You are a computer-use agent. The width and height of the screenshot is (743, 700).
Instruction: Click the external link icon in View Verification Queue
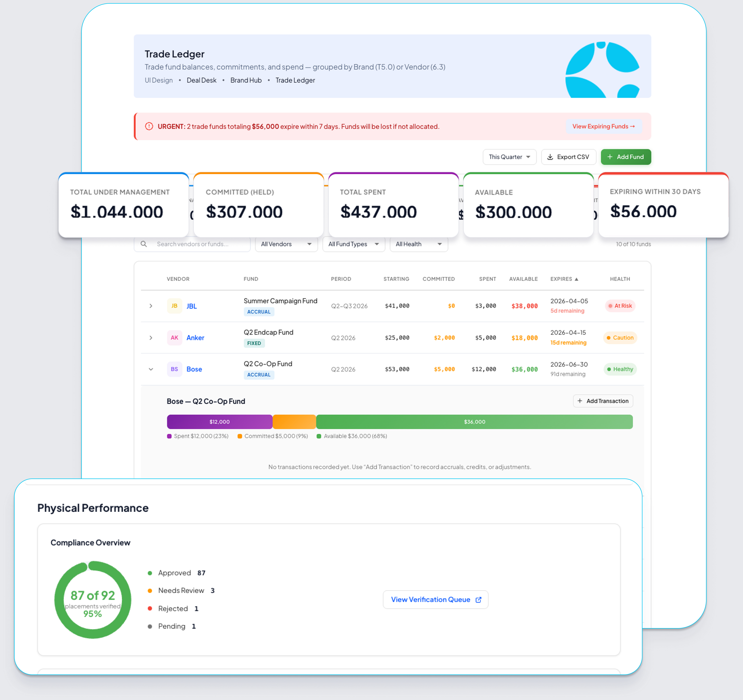point(478,600)
